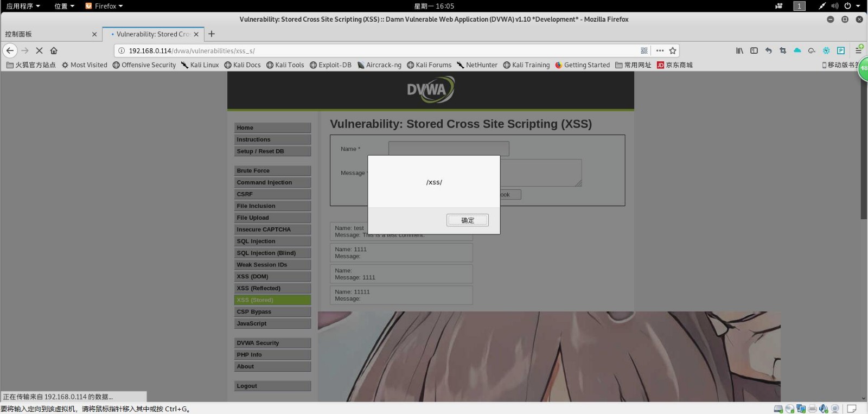Click the P-square extension icon
Image resolution: width=868 pixels, height=414 pixels.
841,50
